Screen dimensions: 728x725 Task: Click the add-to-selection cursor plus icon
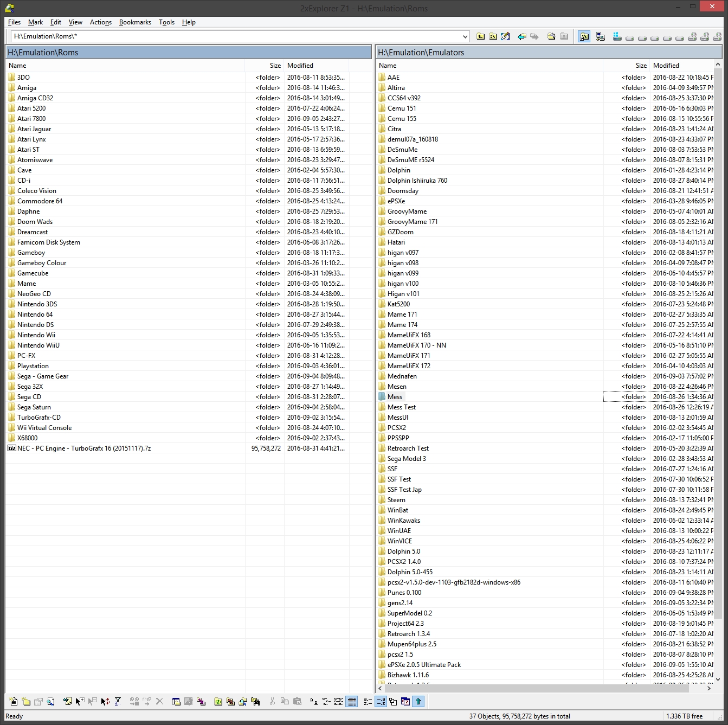click(x=80, y=701)
